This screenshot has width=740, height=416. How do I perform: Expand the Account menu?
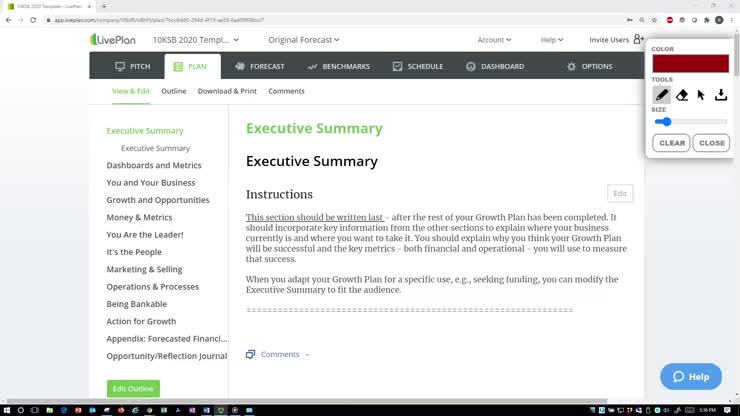(494, 40)
